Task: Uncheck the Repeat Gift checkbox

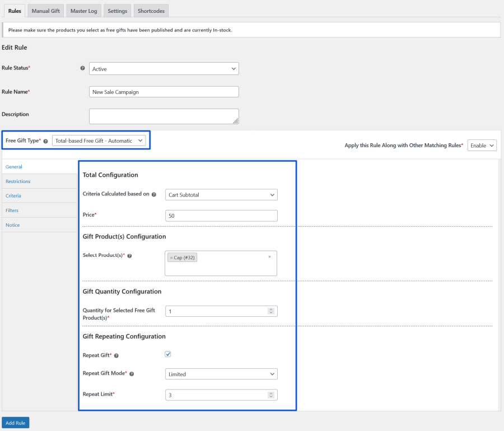Action: coord(168,354)
